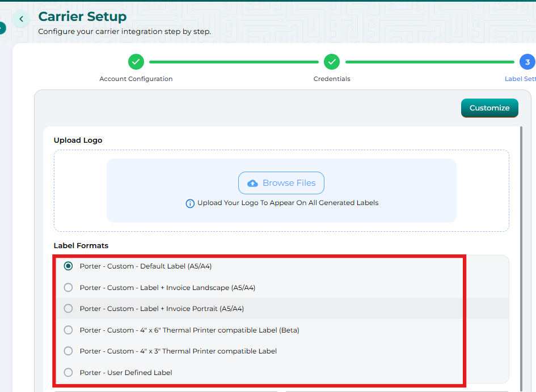Image resolution: width=536 pixels, height=392 pixels.
Task: Select step 3 Label Settings circle
Action: point(527,62)
